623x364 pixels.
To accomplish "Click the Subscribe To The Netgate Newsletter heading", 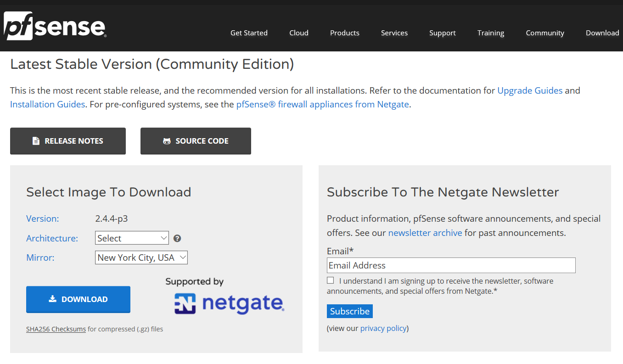I will tap(443, 192).
